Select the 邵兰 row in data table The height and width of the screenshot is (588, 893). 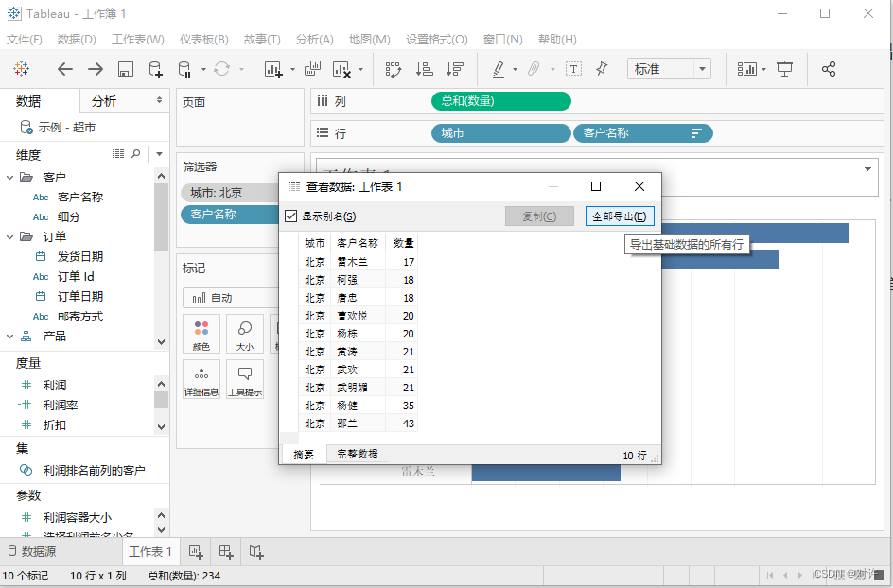tap(359, 424)
